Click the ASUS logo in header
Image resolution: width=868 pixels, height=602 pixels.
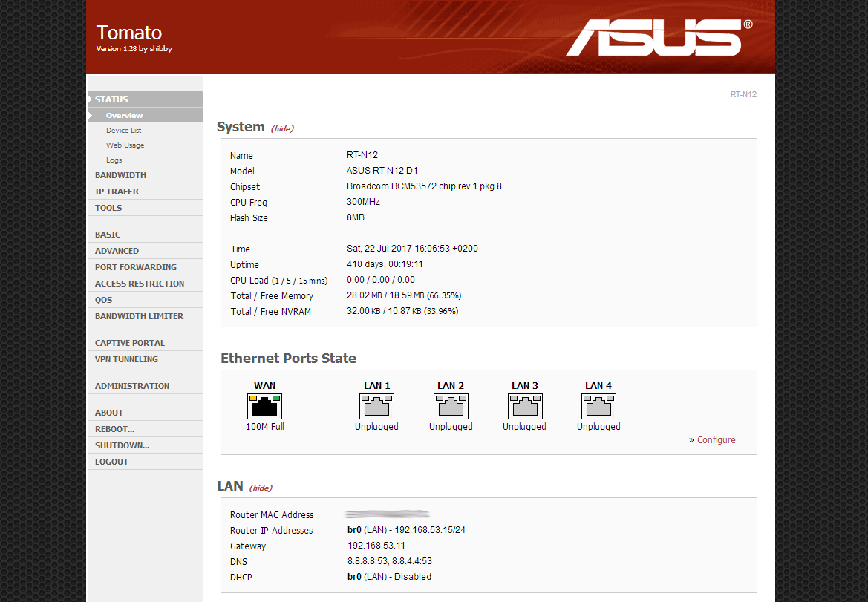pos(659,38)
